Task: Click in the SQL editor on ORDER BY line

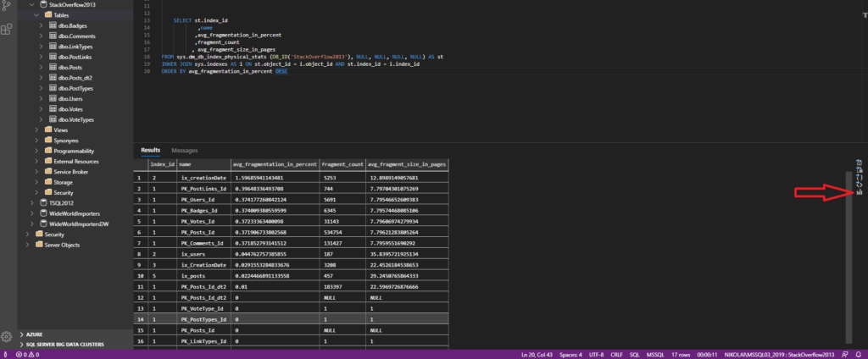Action: [224, 71]
